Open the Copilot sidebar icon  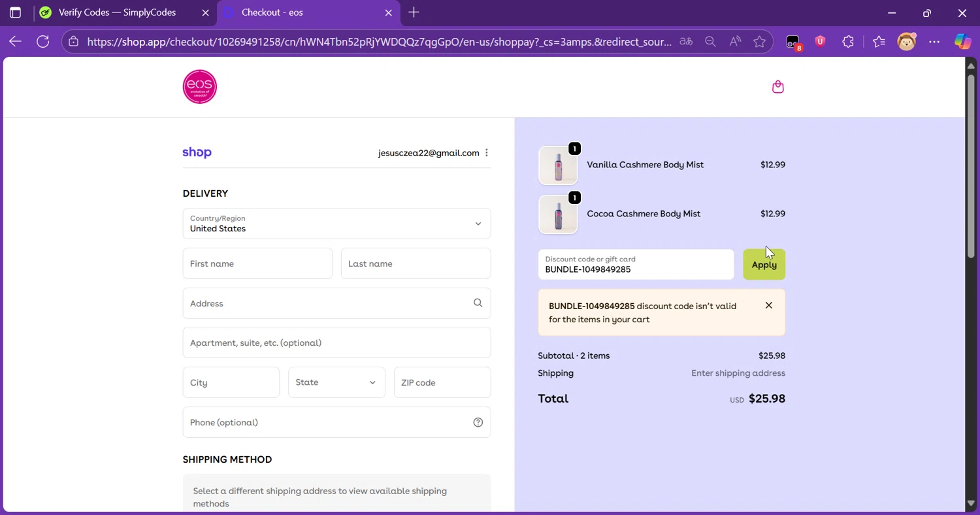click(962, 42)
